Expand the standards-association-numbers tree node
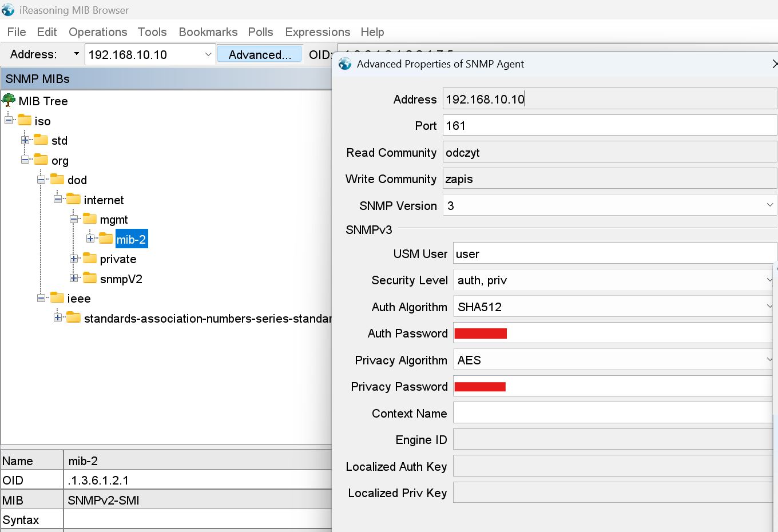This screenshot has height=532, width=778. click(x=58, y=317)
